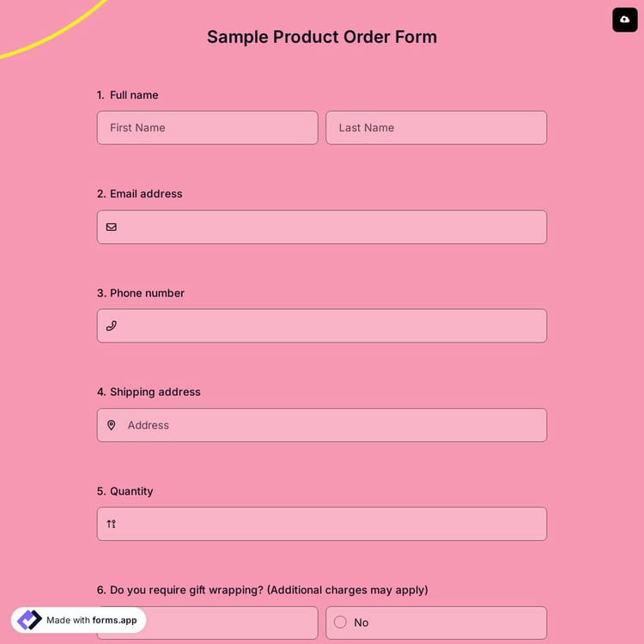This screenshot has height=644, width=644.
Task: Click inside the Email address text box
Action: 331,228
